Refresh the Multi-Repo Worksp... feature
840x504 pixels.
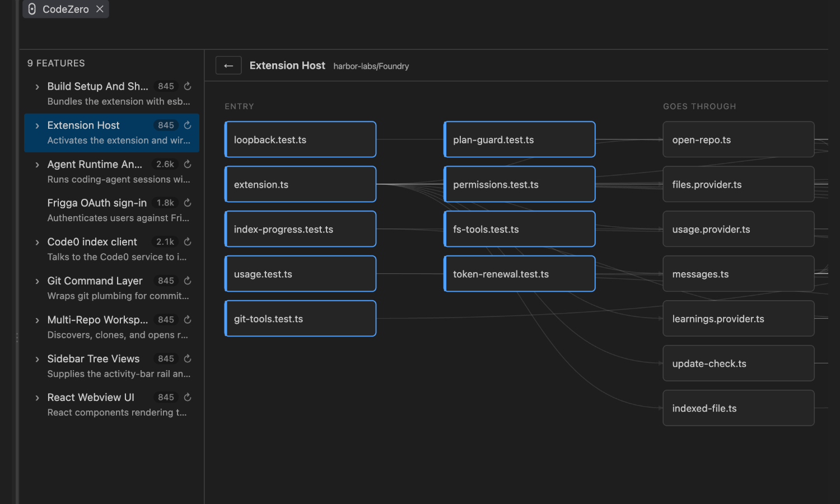[188, 320]
